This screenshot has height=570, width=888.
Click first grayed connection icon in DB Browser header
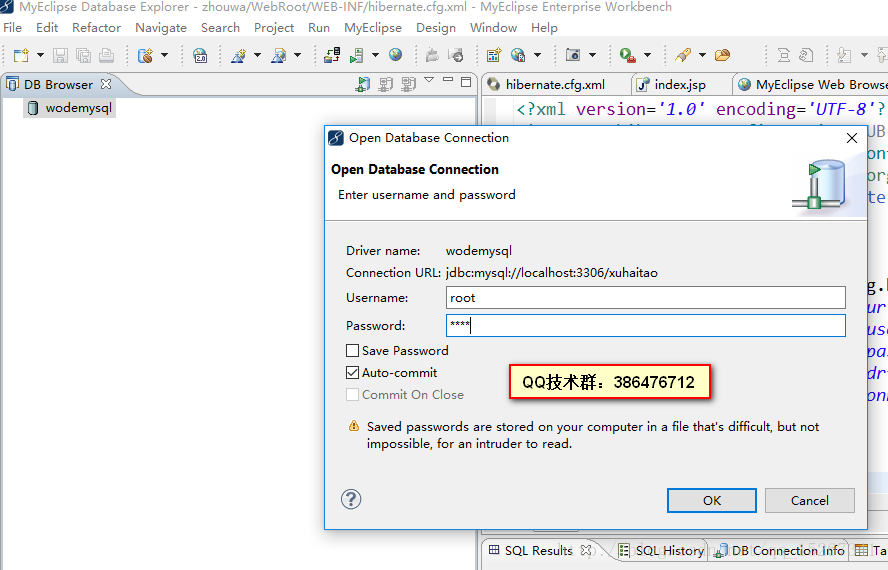tap(386, 84)
